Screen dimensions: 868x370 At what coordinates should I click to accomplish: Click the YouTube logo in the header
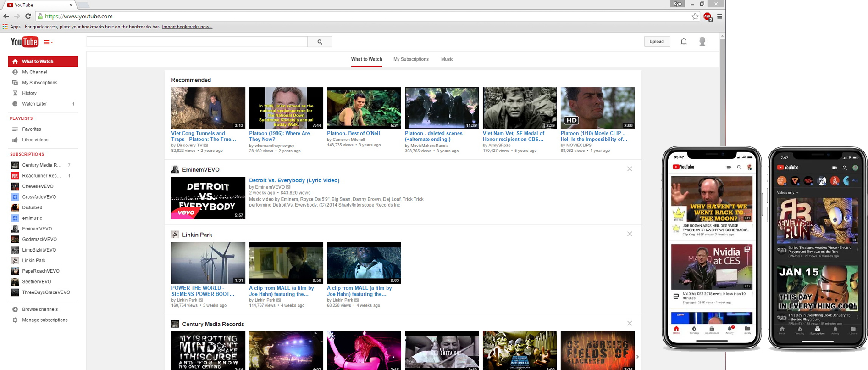(24, 42)
